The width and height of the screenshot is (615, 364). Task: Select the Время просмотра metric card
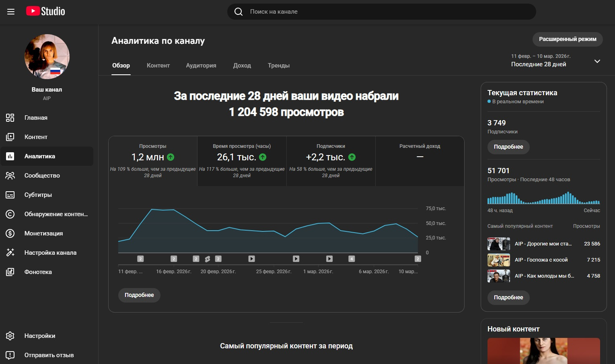[x=242, y=161]
